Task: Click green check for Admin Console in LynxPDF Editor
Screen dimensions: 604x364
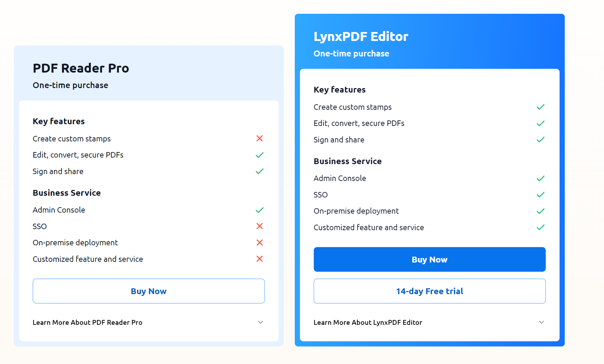Action: (541, 178)
